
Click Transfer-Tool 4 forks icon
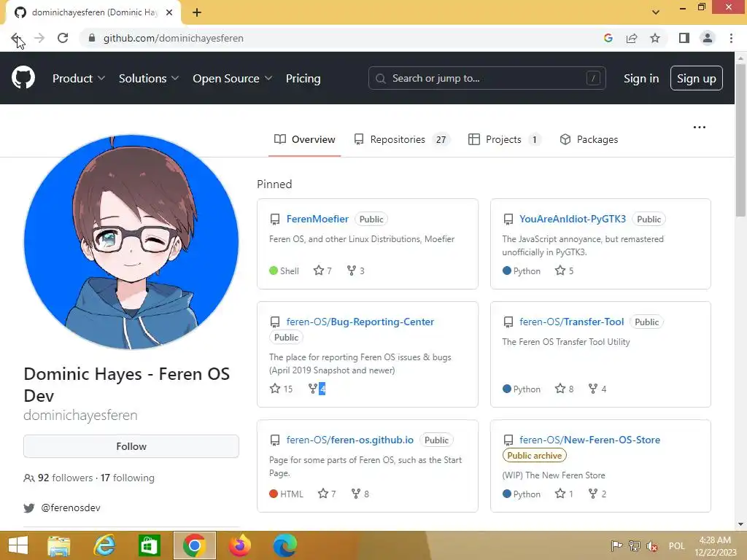(x=592, y=389)
